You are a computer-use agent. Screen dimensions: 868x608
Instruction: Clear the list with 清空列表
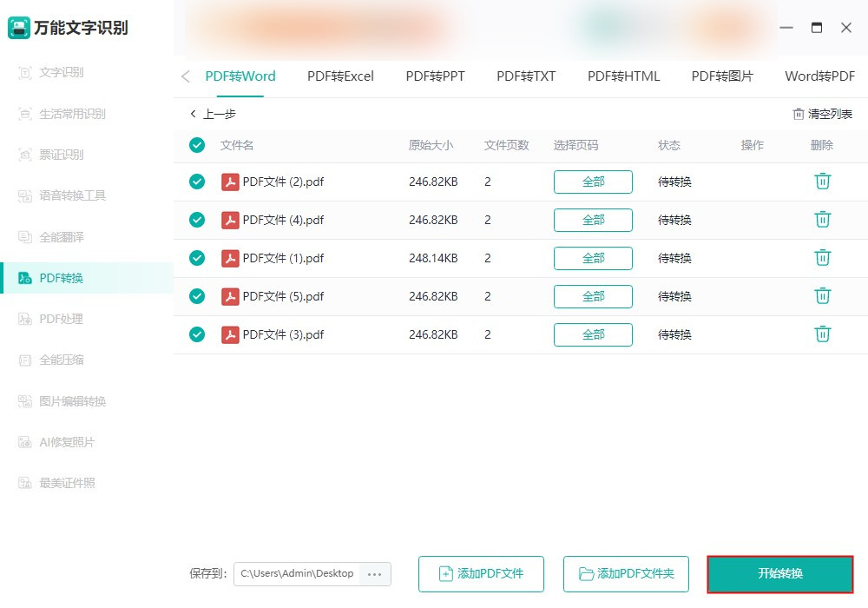(x=823, y=114)
